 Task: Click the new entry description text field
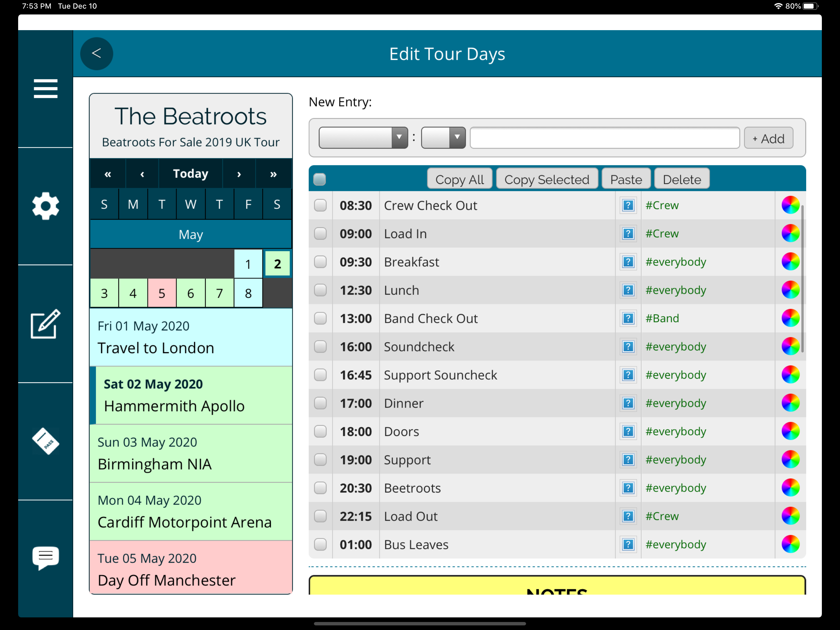click(604, 138)
